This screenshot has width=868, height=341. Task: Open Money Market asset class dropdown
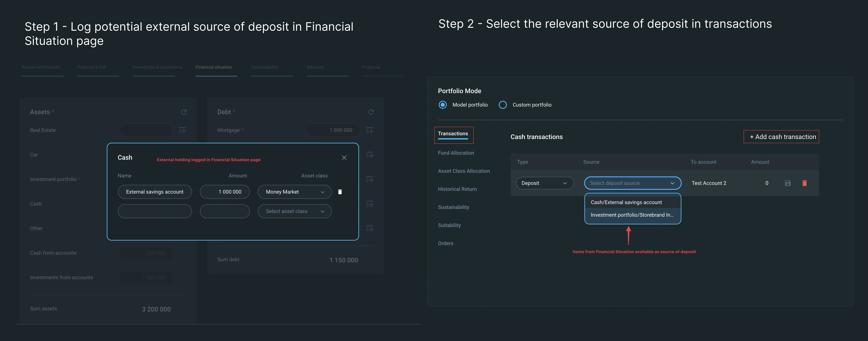click(x=294, y=192)
